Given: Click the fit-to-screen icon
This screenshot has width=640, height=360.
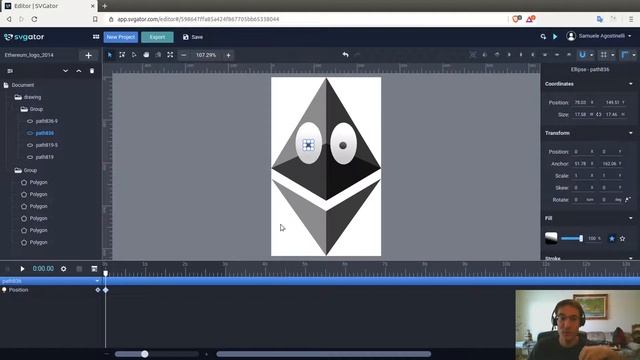Looking at the screenshot, I should (x=170, y=55).
